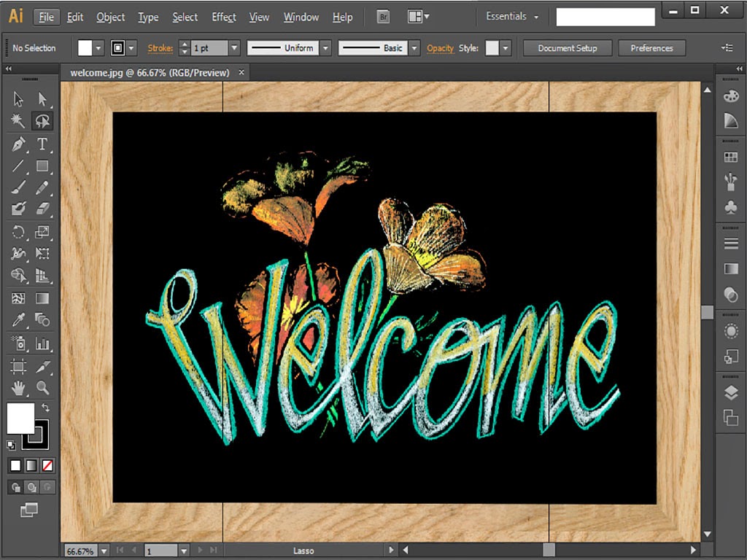Open the Swatches panel icon
Screen dimensions: 747x560
[730, 157]
